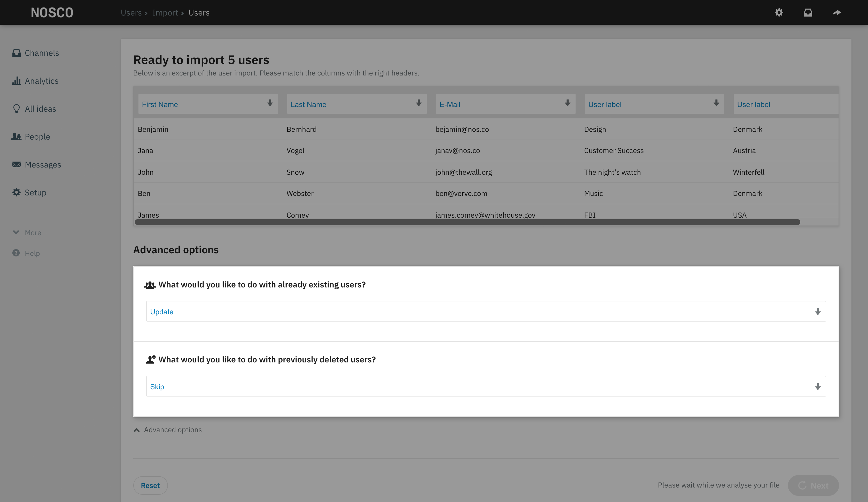Click the Benjamin first name cell
Viewport: 868px width, 502px height.
click(x=153, y=129)
